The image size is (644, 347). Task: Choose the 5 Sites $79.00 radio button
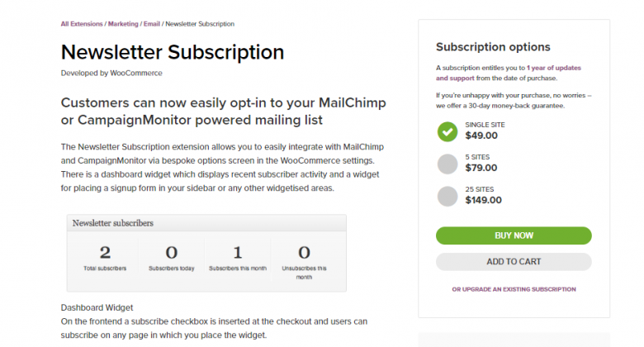(x=447, y=164)
